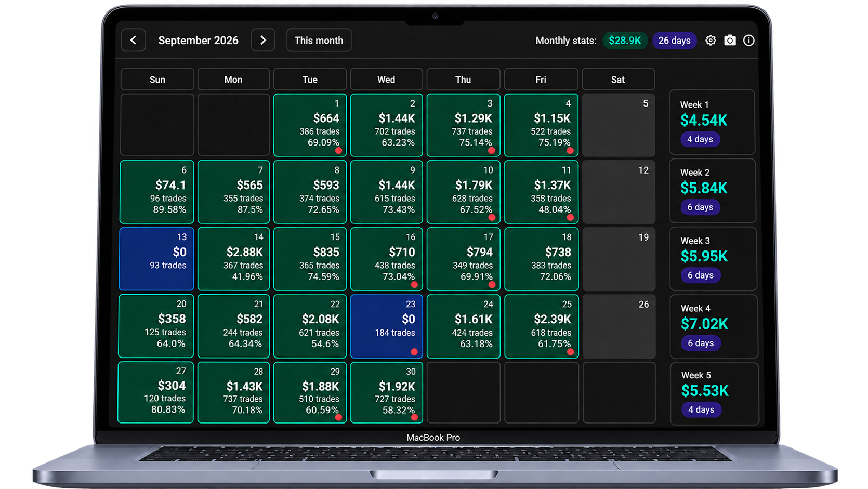
Task: Click the $28.9K monthly stats badge
Action: [625, 40]
